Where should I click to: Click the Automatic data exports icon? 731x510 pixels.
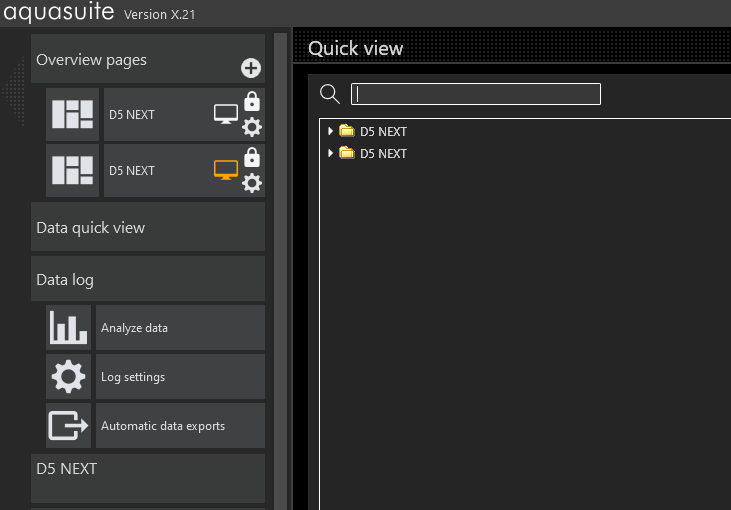pyautogui.click(x=68, y=426)
